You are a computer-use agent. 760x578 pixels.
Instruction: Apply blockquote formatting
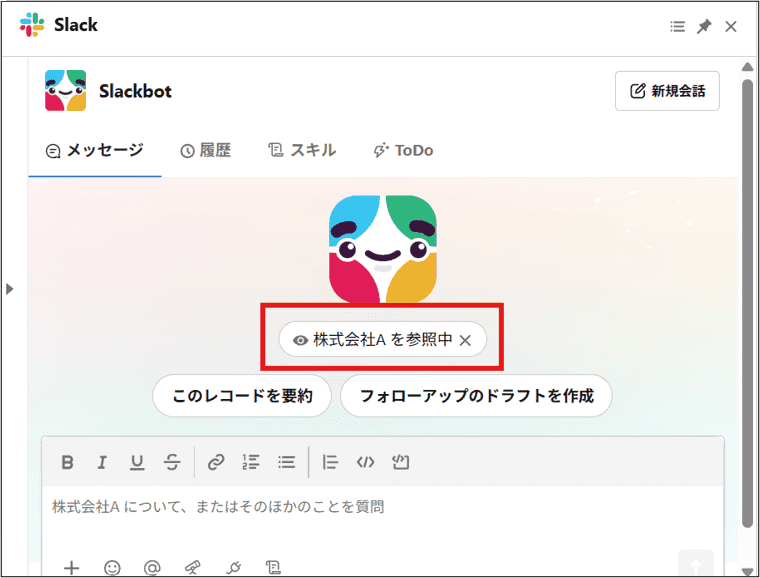[330, 462]
